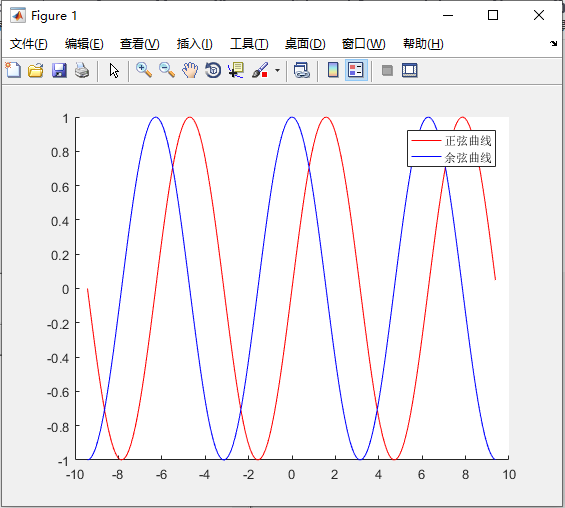Close the Figure 1 window
The width and height of the screenshot is (565, 508).
539,15
